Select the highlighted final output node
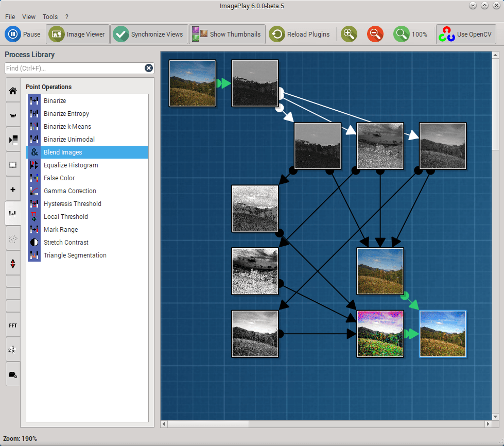This screenshot has width=504, height=446. coord(443,334)
